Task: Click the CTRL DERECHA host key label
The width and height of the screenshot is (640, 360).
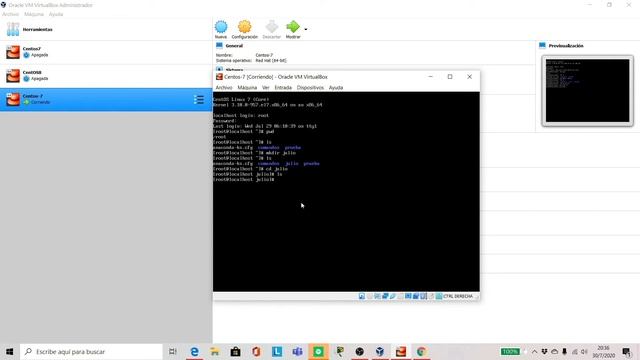Action: tap(458, 296)
